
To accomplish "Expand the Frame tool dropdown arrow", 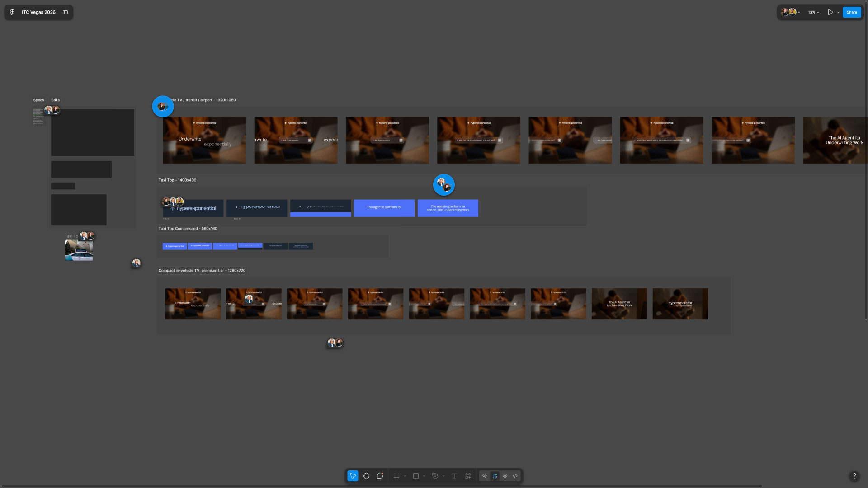I will pyautogui.click(x=405, y=476).
